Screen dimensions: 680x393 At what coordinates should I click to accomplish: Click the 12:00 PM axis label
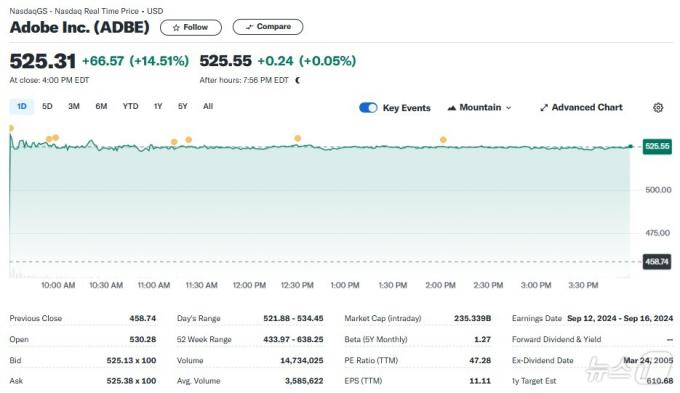(249, 285)
